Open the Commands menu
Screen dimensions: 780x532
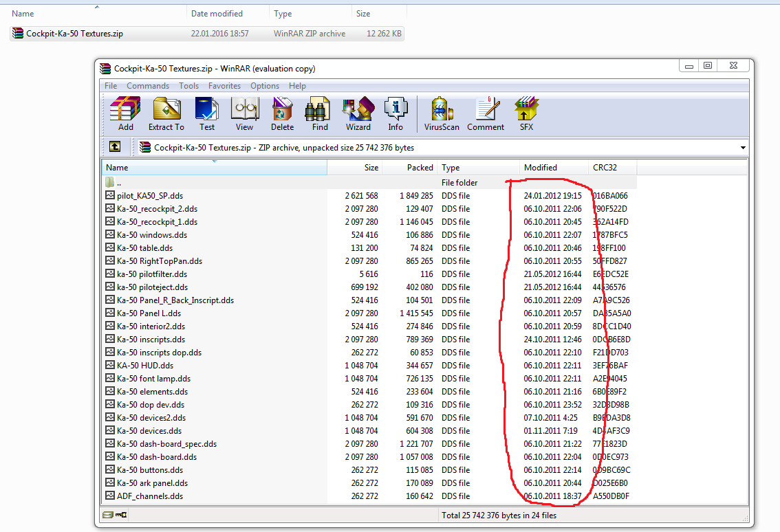(148, 86)
